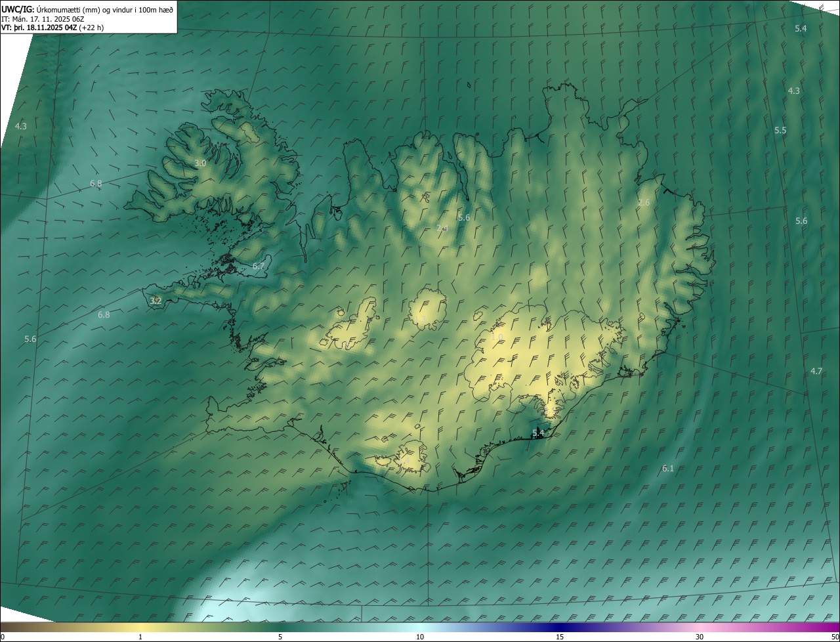Viewport: 840px width, 642px height.
Task: Select the faint 1.3 value on the glacier
Action: pos(420,318)
